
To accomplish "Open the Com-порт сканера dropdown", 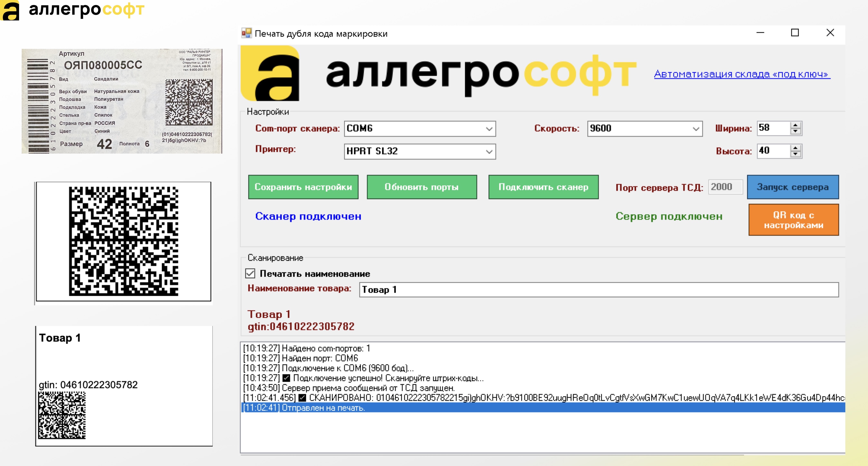I will (420, 129).
